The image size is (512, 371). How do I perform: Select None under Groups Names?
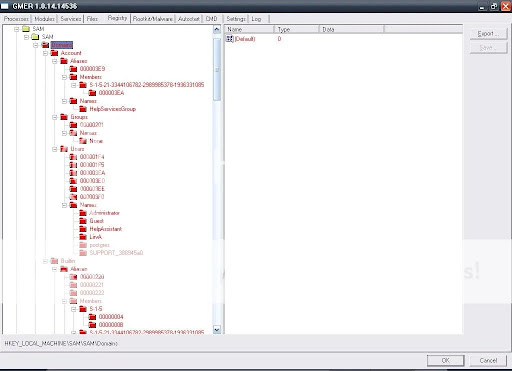tap(96, 141)
